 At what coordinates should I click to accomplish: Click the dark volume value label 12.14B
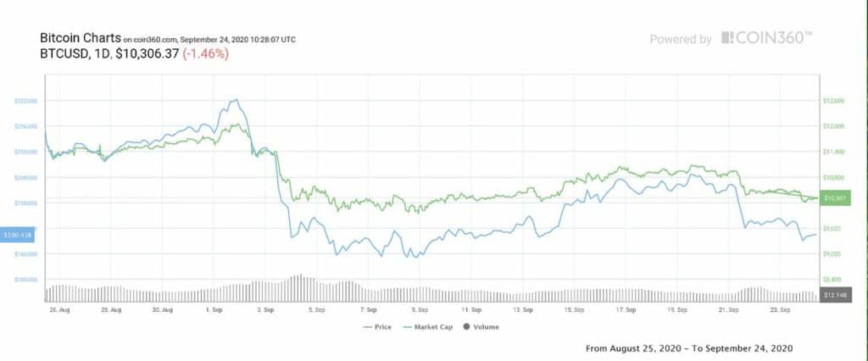pos(836,295)
